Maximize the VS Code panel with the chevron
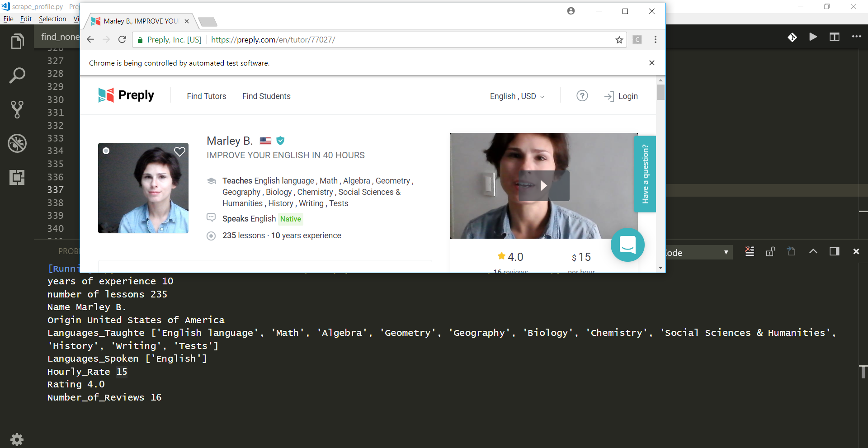This screenshot has height=448, width=868. point(813,251)
